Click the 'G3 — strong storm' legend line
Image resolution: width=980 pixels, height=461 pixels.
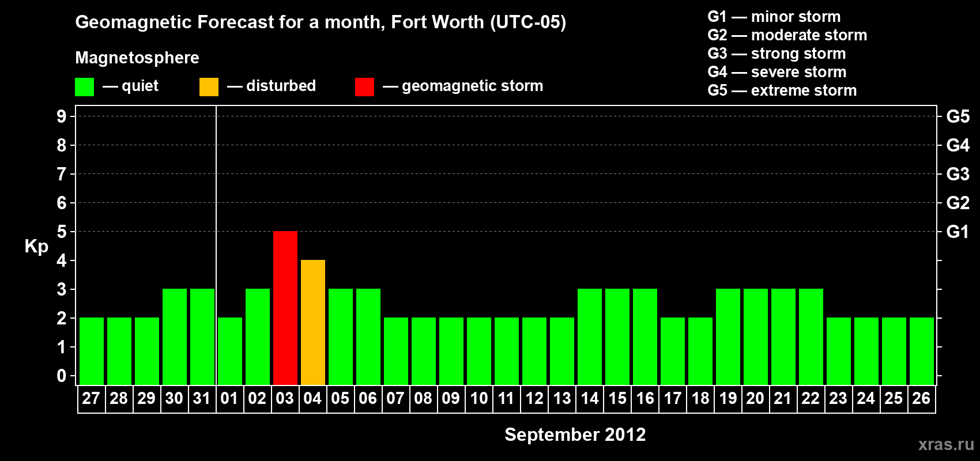point(777,54)
